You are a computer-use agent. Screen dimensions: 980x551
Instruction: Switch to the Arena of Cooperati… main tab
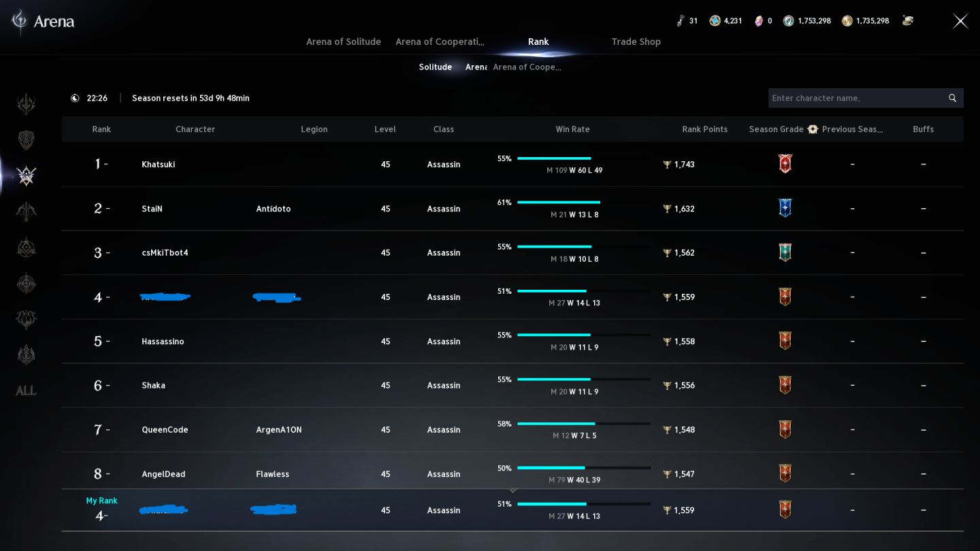click(x=440, y=41)
